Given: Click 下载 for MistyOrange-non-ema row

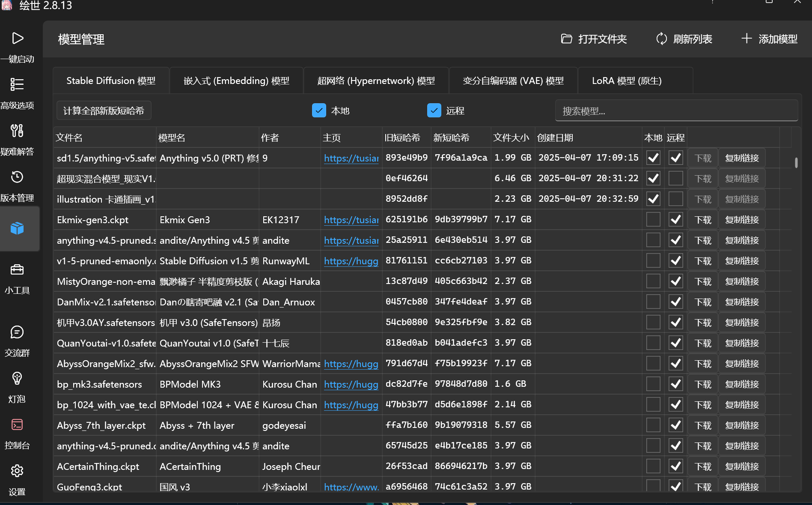Looking at the screenshot, I should click(x=702, y=281).
